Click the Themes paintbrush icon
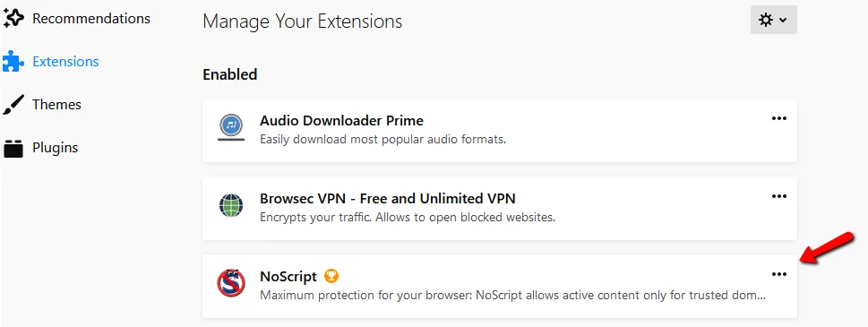Viewport: 868px width, 327px height. click(13, 105)
